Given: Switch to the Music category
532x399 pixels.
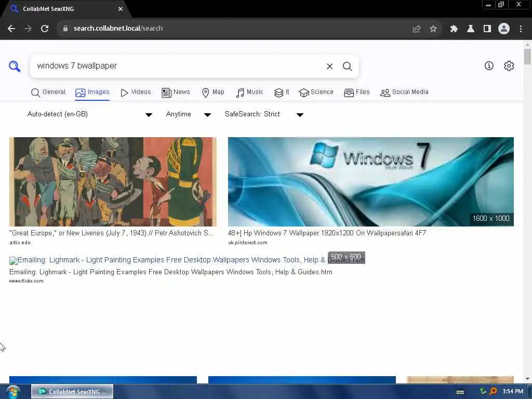Looking at the screenshot, I should tap(249, 92).
